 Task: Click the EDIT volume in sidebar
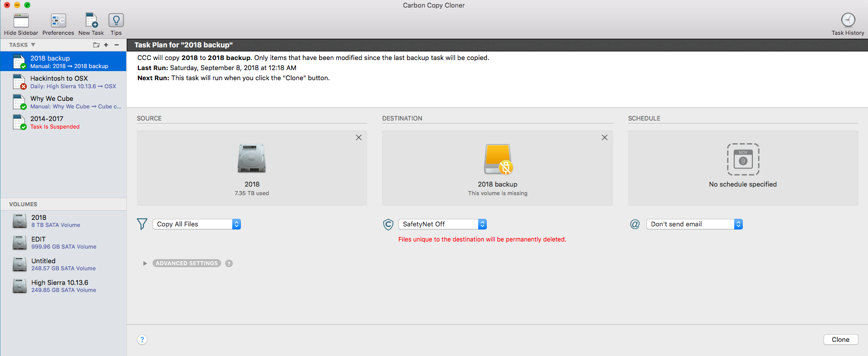tap(63, 243)
